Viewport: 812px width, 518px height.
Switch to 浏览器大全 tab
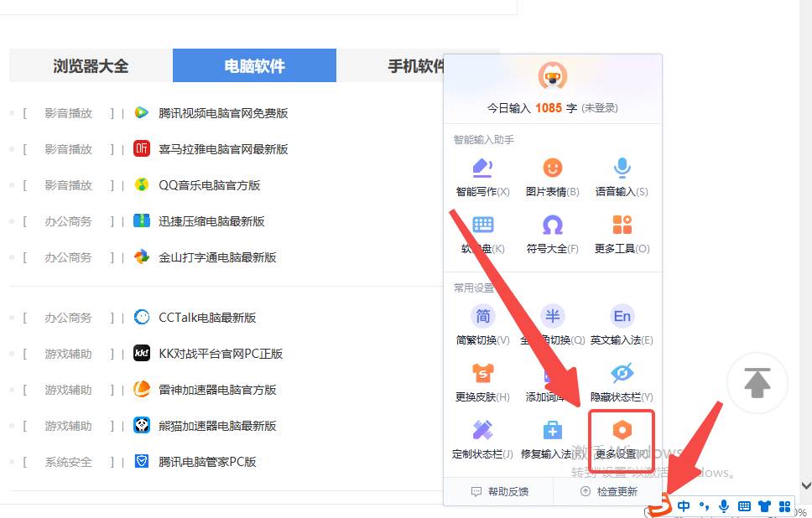click(91, 65)
